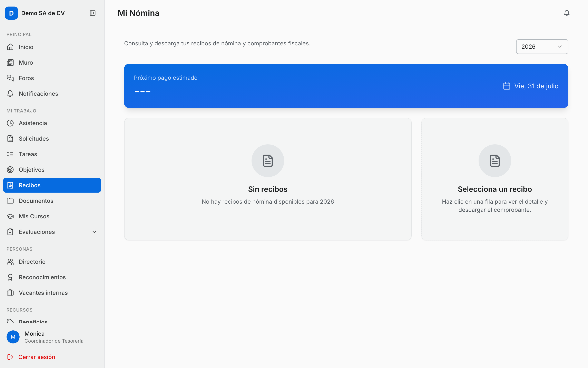The height and width of the screenshot is (368, 588).
Task: Click the Evaluaciones clipboard icon
Action: (10, 232)
